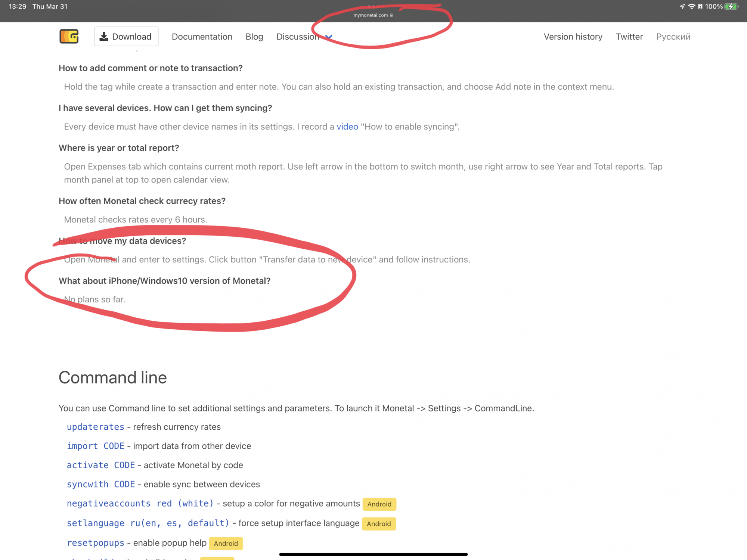Click the Download button
The width and height of the screenshot is (747, 560).
point(126,36)
